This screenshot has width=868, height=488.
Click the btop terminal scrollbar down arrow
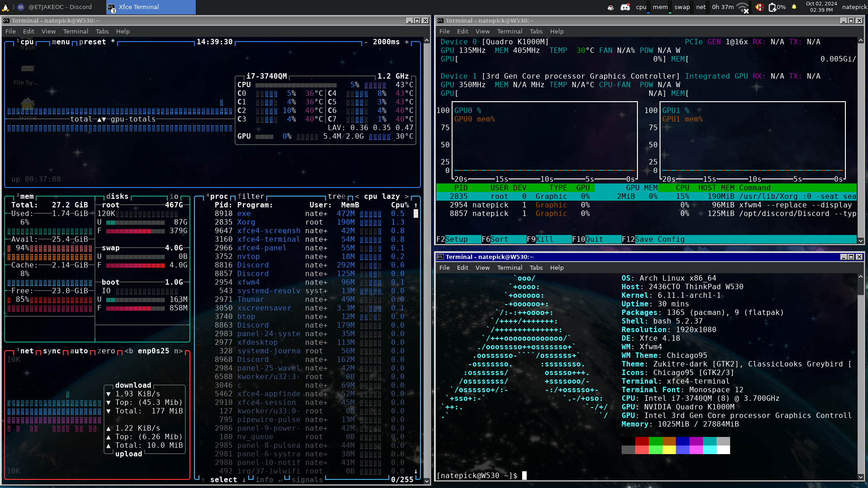(x=426, y=481)
